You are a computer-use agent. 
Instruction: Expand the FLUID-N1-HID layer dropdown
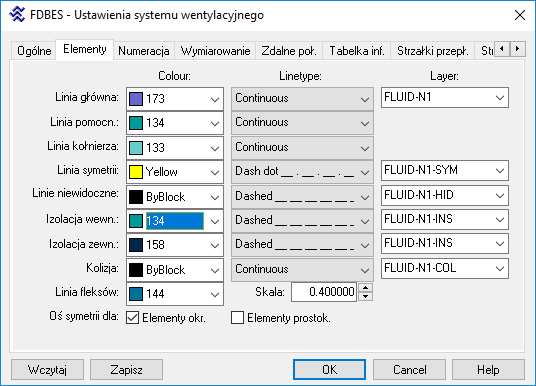[445, 196]
